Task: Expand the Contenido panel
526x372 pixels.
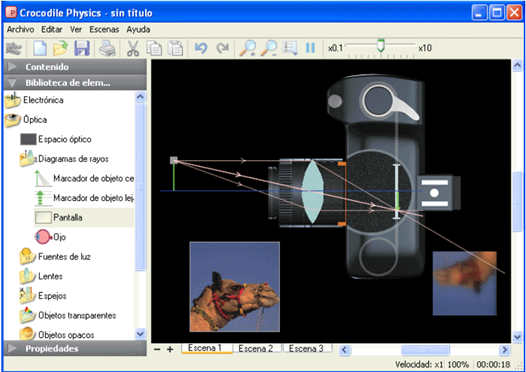Action: coord(75,67)
